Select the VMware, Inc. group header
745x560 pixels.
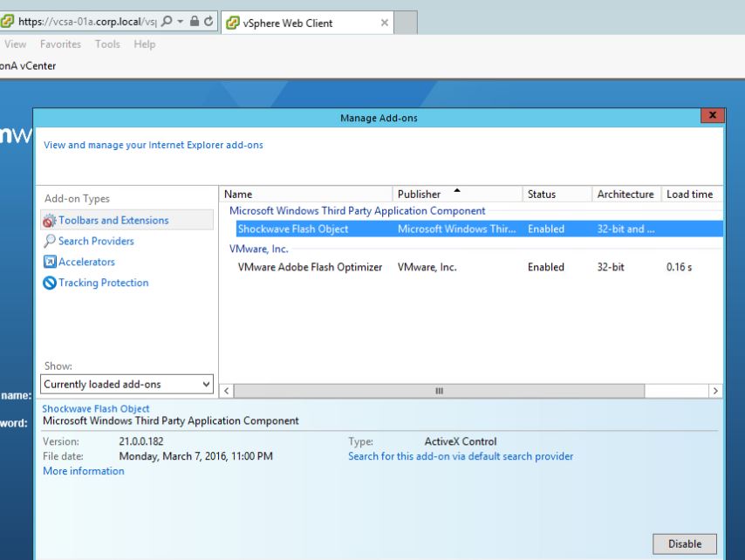(258, 249)
